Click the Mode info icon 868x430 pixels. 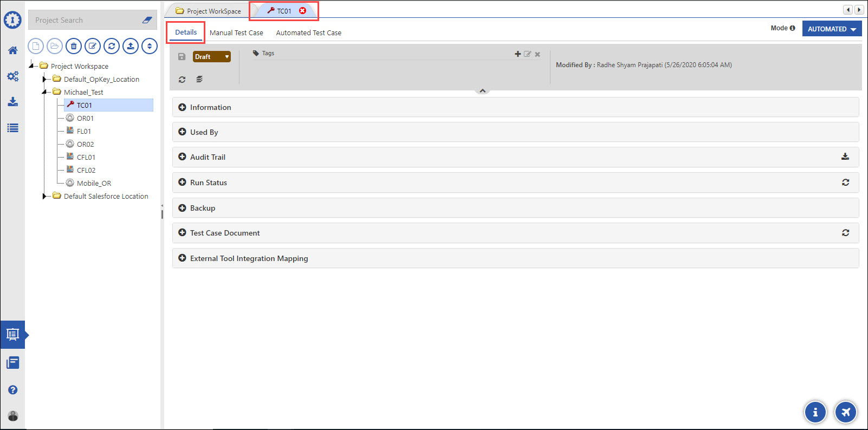[x=793, y=28]
